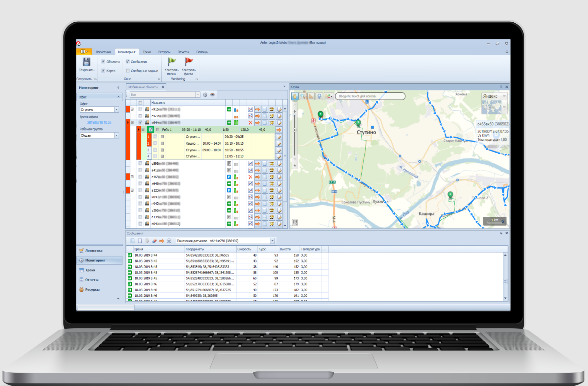Close the Мобильные объекты tab

click(163, 87)
